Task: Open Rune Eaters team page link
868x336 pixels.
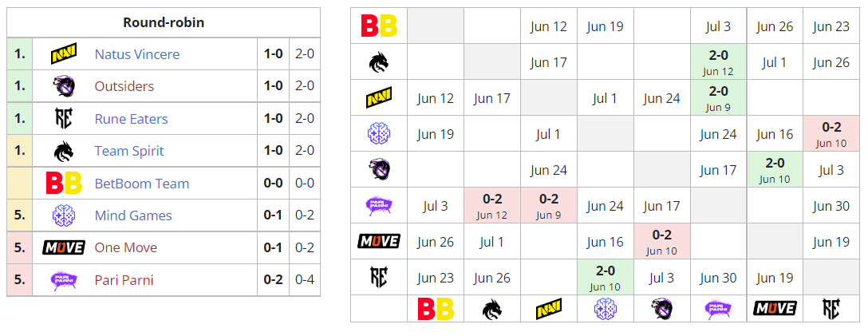Action: pos(131,119)
